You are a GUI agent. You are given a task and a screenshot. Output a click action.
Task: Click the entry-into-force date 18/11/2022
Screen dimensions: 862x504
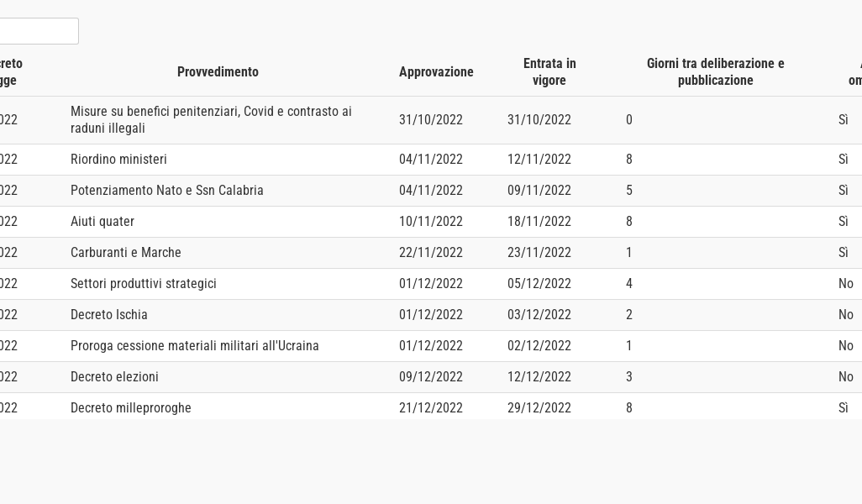539,222
